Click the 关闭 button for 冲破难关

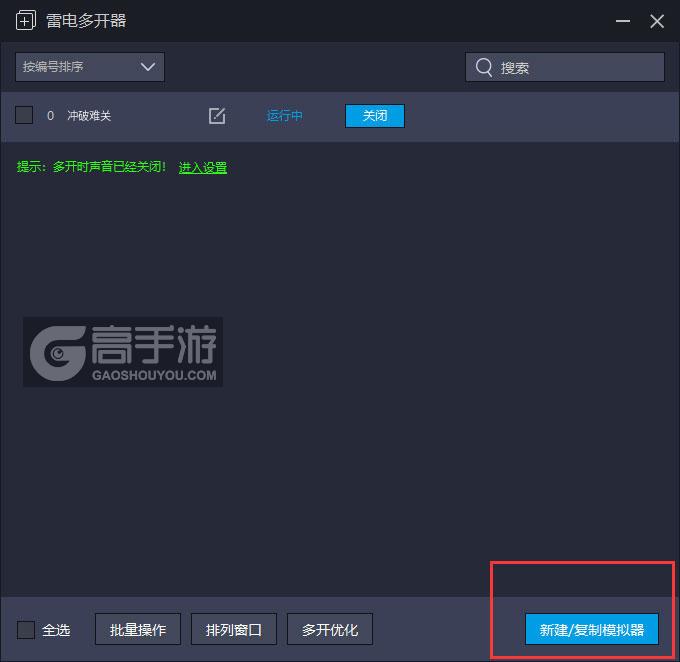(x=375, y=116)
